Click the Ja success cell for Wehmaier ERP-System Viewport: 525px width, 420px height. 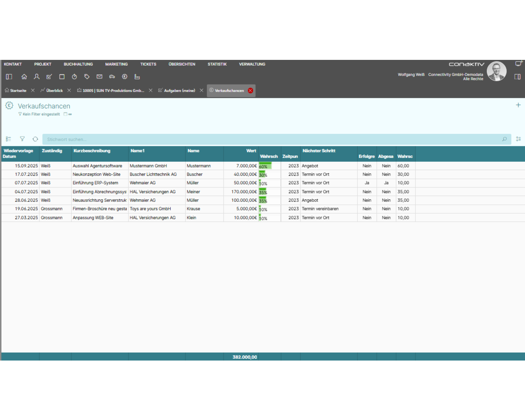click(x=367, y=183)
